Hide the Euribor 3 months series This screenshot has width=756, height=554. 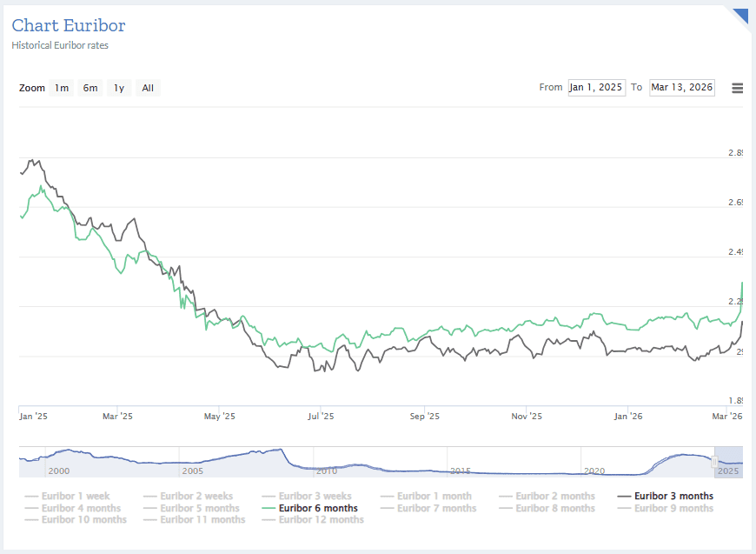(x=673, y=497)
